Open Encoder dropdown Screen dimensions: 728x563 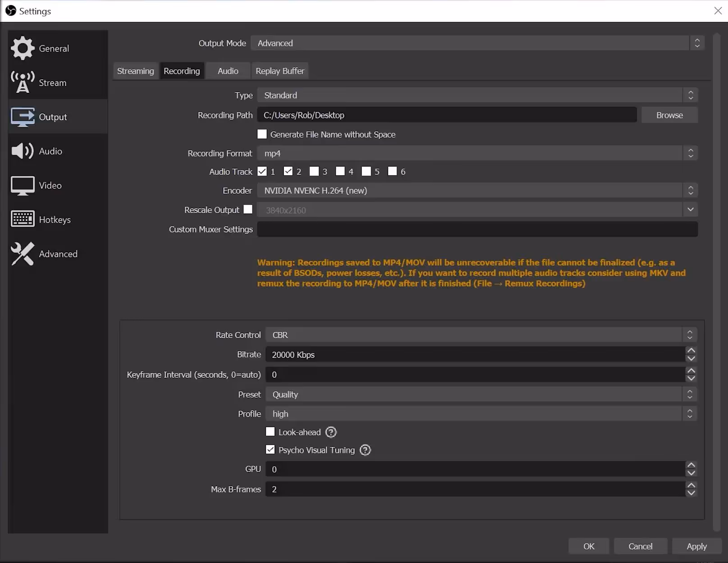coord(477,191)
